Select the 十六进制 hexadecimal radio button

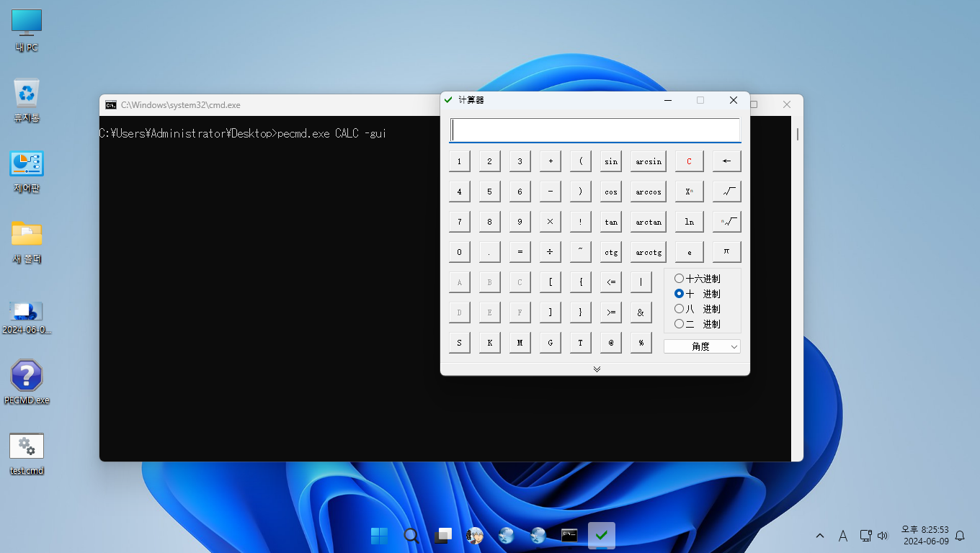point(697,279)
